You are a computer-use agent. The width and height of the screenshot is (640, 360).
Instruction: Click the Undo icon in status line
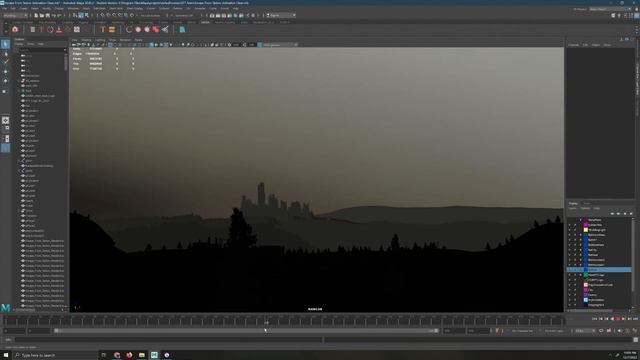tap(53, 16)
